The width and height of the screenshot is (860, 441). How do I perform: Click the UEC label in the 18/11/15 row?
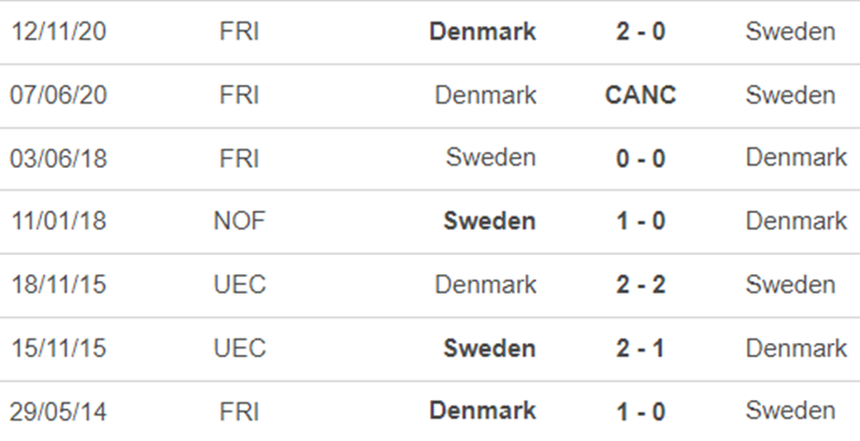[x=239, y=285]
